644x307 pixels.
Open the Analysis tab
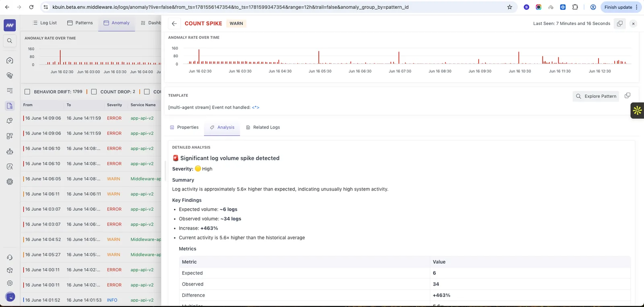point(222,127)
